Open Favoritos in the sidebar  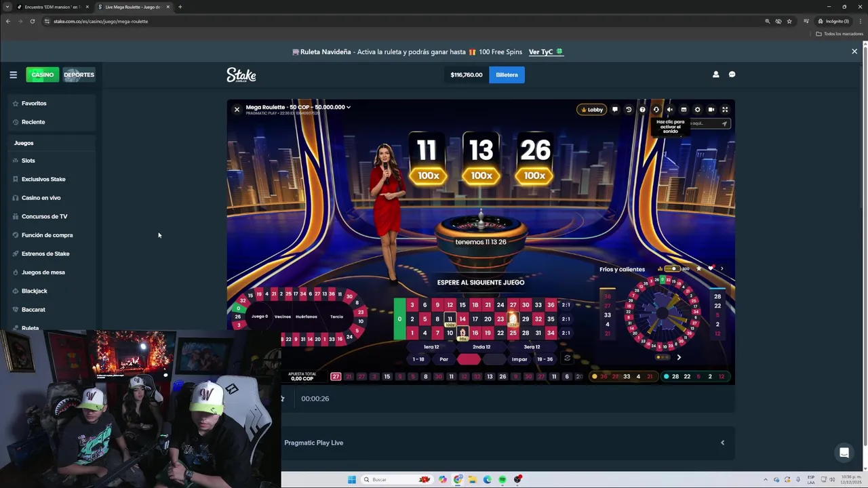pos(34,103)
